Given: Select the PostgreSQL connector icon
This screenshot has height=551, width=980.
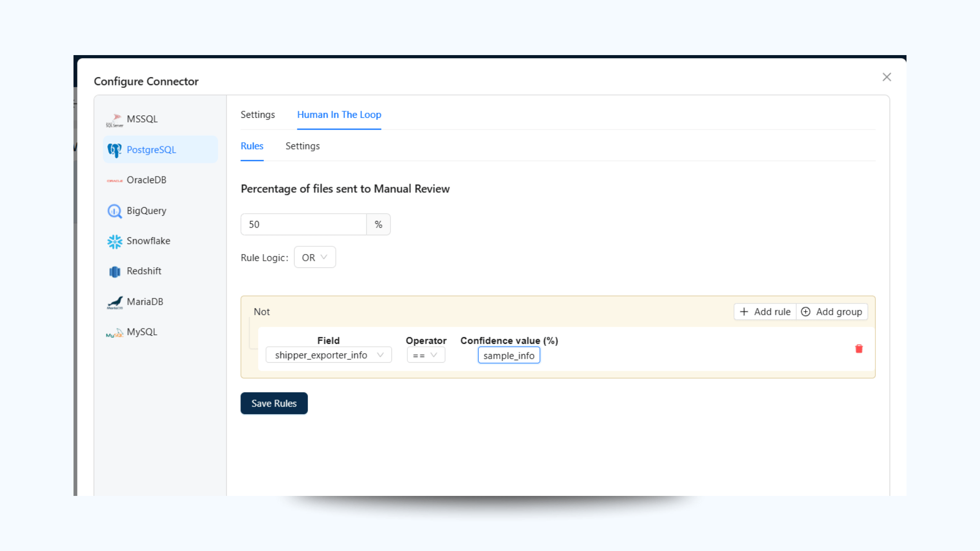Looking at the screenshot, I should click(x=114, y=149).
